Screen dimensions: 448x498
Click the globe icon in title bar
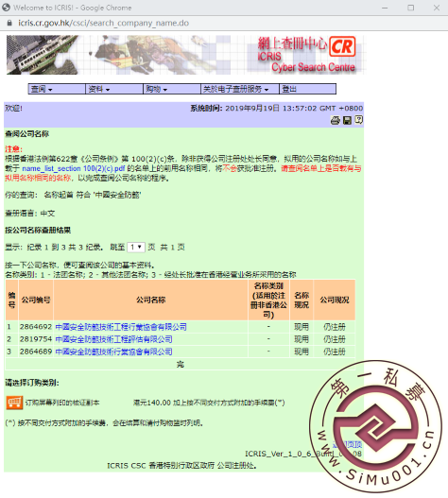6,8
